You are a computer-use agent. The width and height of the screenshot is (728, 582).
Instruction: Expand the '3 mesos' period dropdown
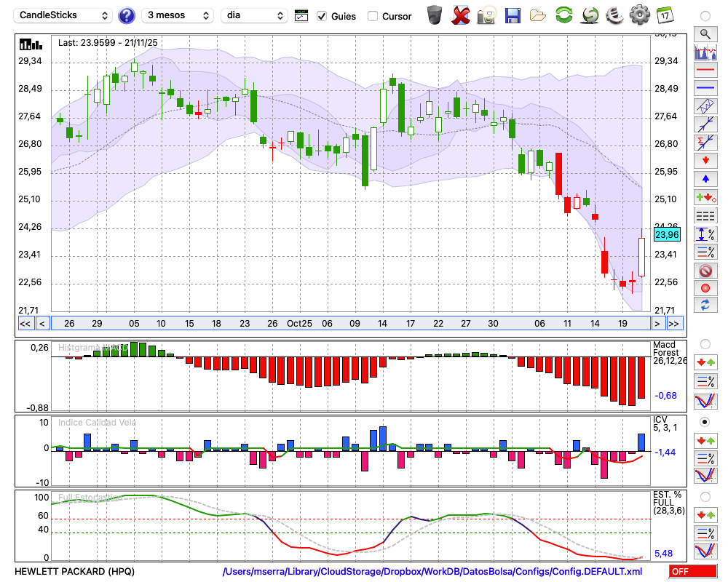pyautogui.click(x=177, y=15)
